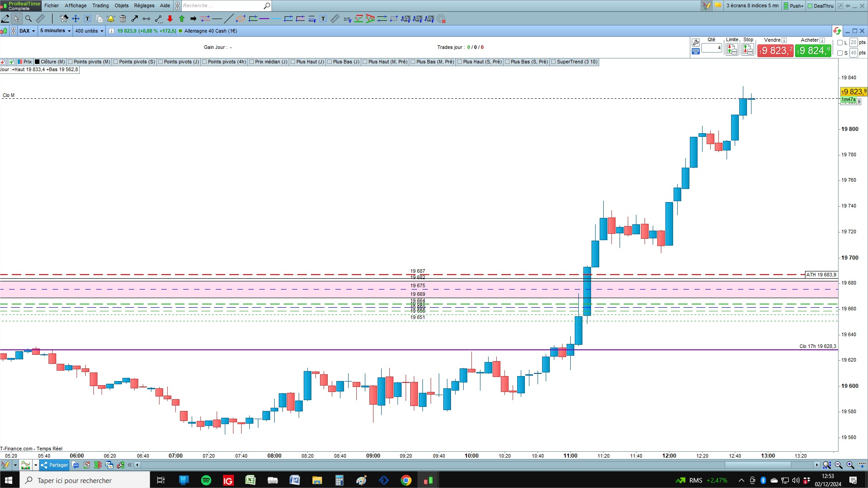Toggle the Points pivots (J) checkbox
This screenshot has width=868, height=488.
pyautogui.click(x=160, y=62)
